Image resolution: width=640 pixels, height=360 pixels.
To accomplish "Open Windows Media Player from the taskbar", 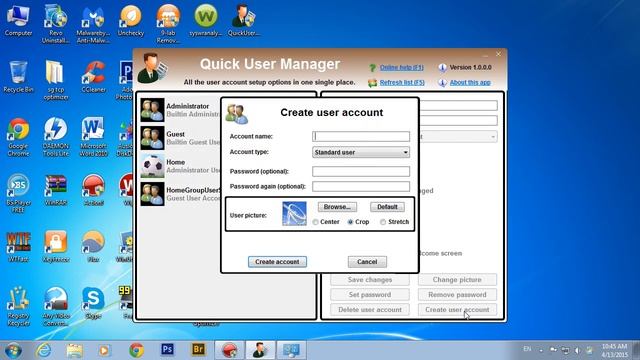I will (104, 350).
